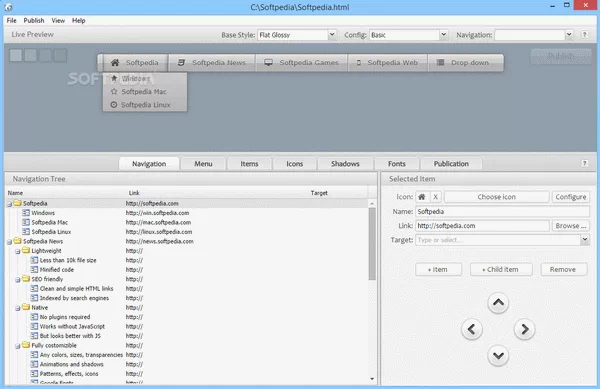Click the Browse button
Screen dimensions: 600x389
point(571,226)
